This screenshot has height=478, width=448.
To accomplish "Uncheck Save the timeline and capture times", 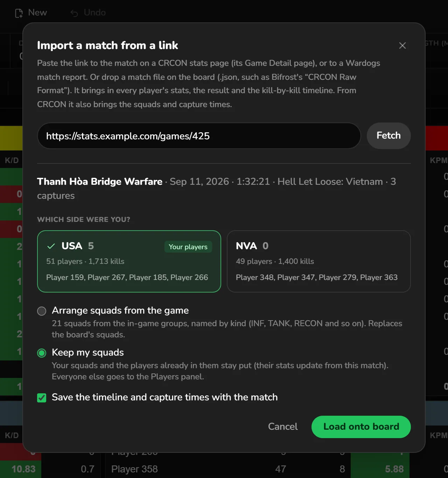I will 42,398.
